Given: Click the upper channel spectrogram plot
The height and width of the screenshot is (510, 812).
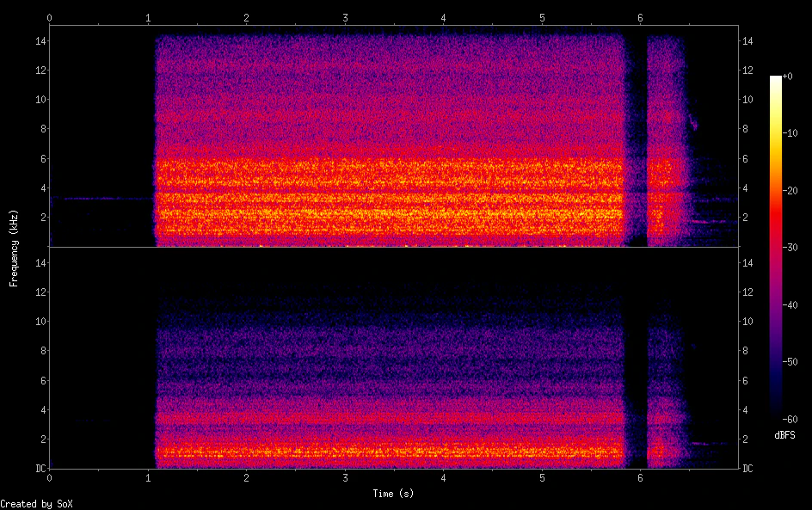Looking at the screenshot, I should [x=394, y=136].
